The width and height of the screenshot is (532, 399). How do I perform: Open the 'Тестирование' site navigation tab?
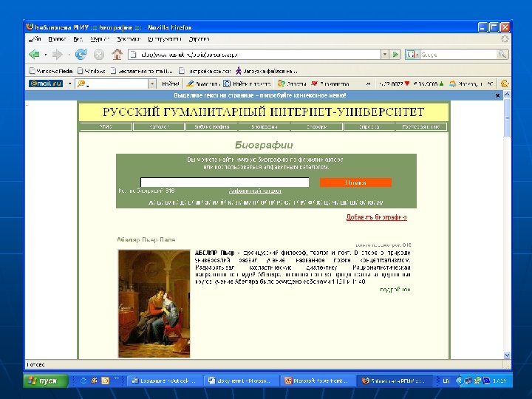coord(420,127)
